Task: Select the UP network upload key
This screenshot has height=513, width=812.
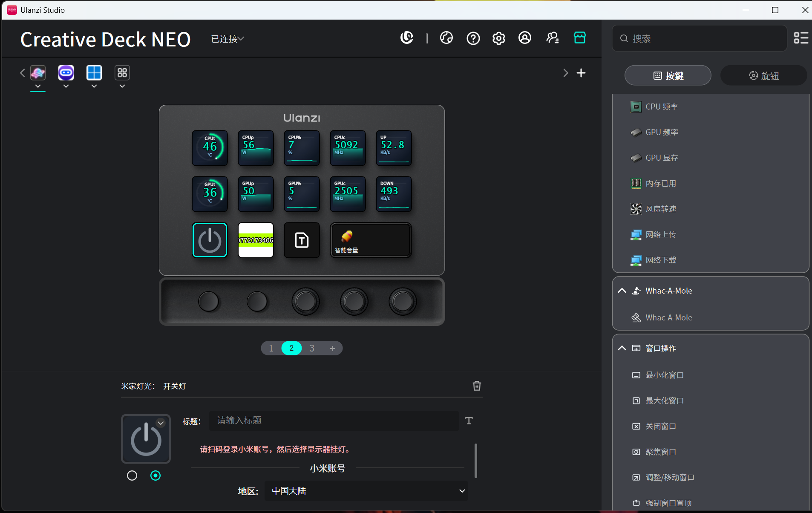Action: [x=394, y=148]
